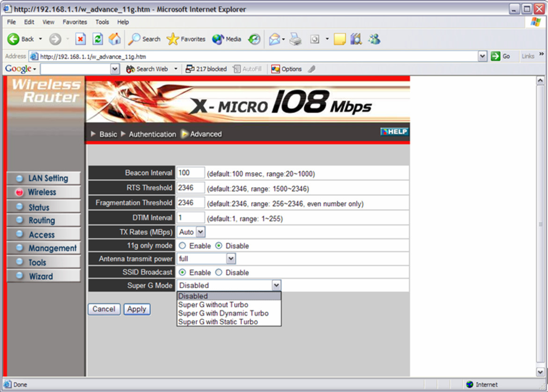Screen dimensions: 548x392
Task: Open the TX Rates dropdown
Action: [x=200, y=232]
